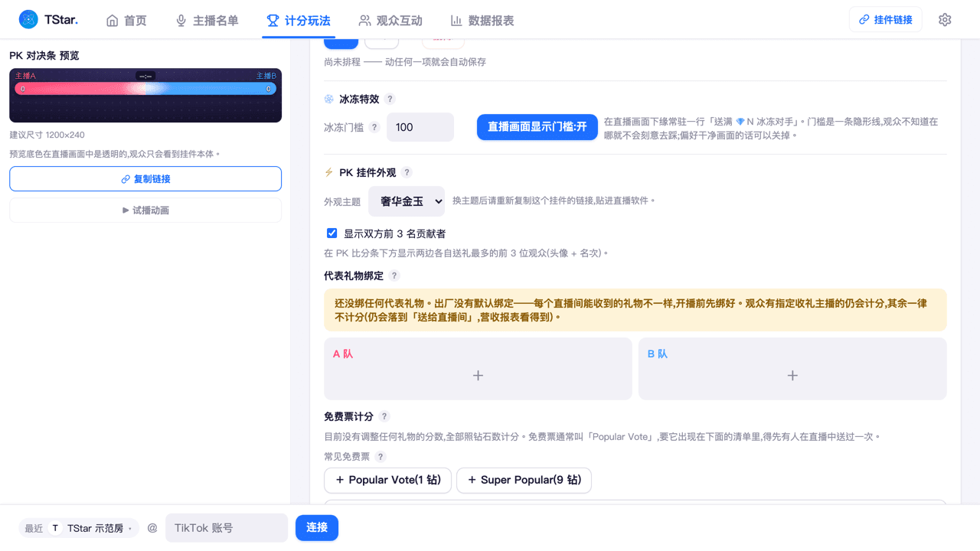Expand the 试播动画 section
Screen dimensions: 980x551
coord(145,210)
